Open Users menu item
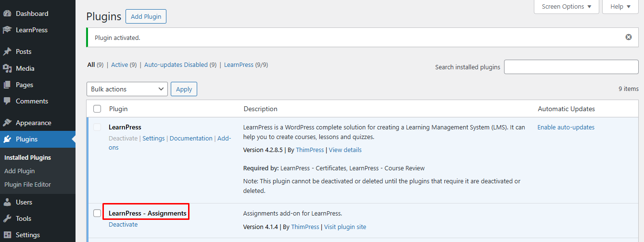644x242 pixels. [38, 202]
